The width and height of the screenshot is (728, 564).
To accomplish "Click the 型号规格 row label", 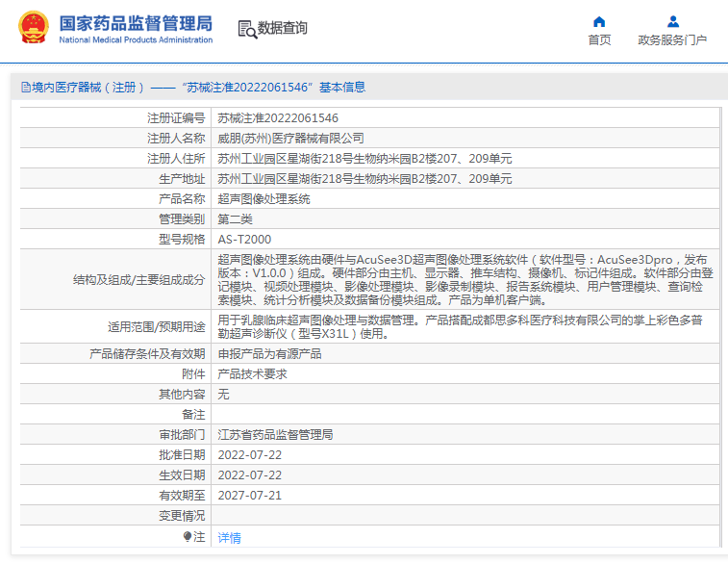I will coord(182,240).
